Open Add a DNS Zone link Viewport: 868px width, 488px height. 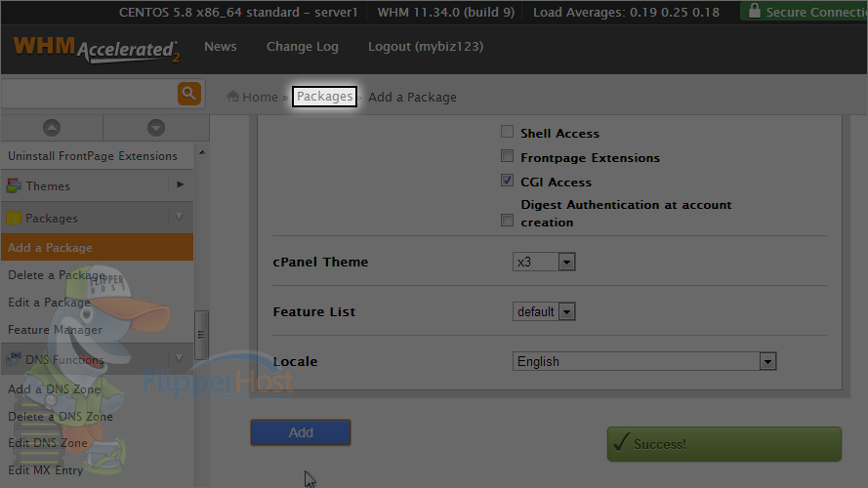55,389
